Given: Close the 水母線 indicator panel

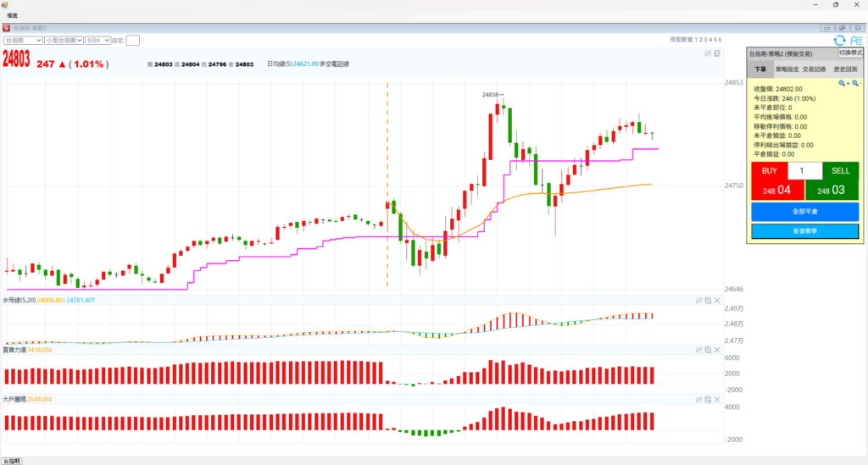Looking at the screenshot, I should pyautogui.click(x=717, y=301).
